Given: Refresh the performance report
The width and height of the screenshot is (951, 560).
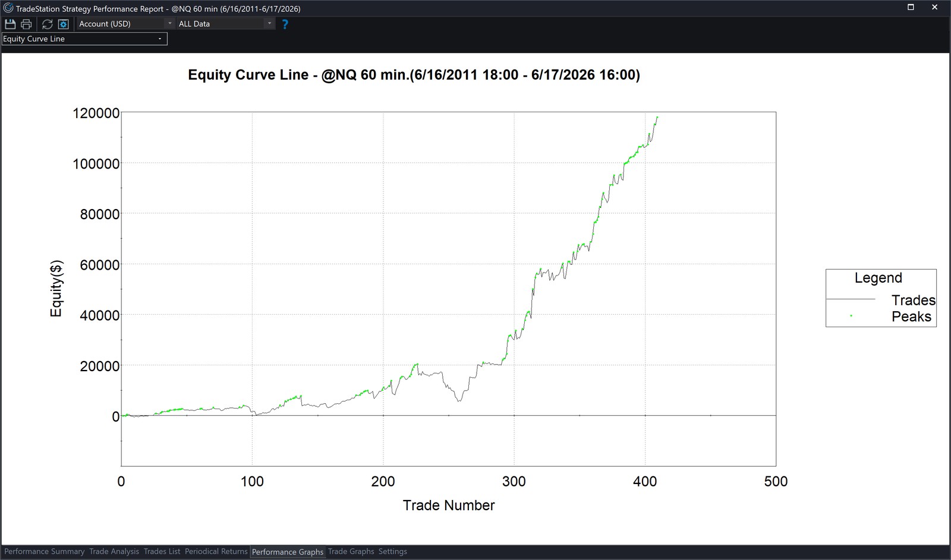Looking at the screenshot, I should [x=47, y=24].
